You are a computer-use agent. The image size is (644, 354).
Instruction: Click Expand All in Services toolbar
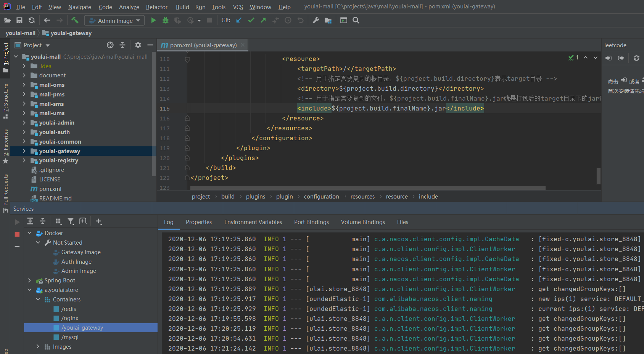pos(30,221)
